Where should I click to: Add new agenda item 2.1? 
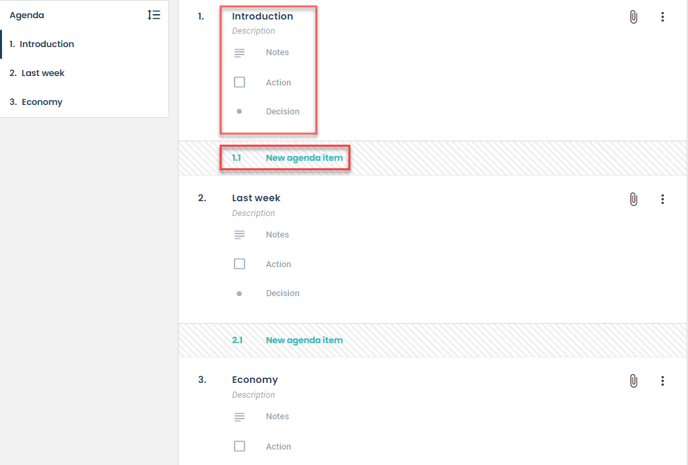[x=303, y=340]
